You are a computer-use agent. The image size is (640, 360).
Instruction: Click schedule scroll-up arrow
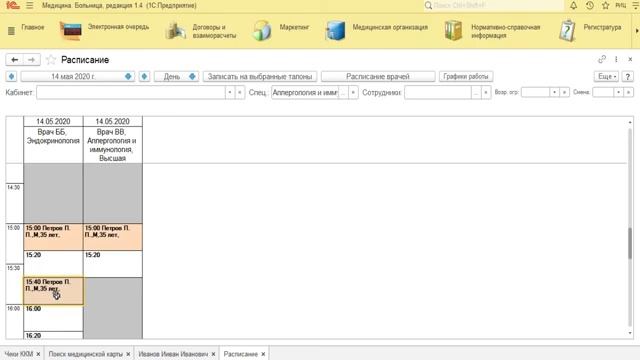(630, 122)
